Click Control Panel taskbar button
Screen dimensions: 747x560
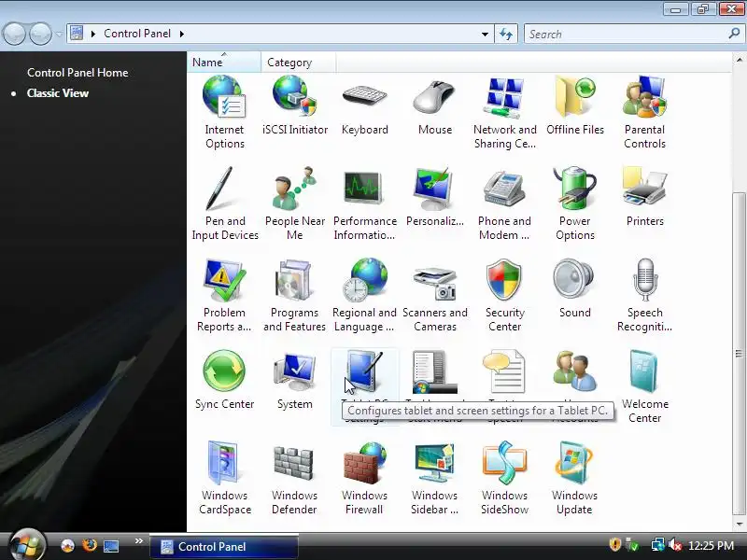click(x=224, y=547)
